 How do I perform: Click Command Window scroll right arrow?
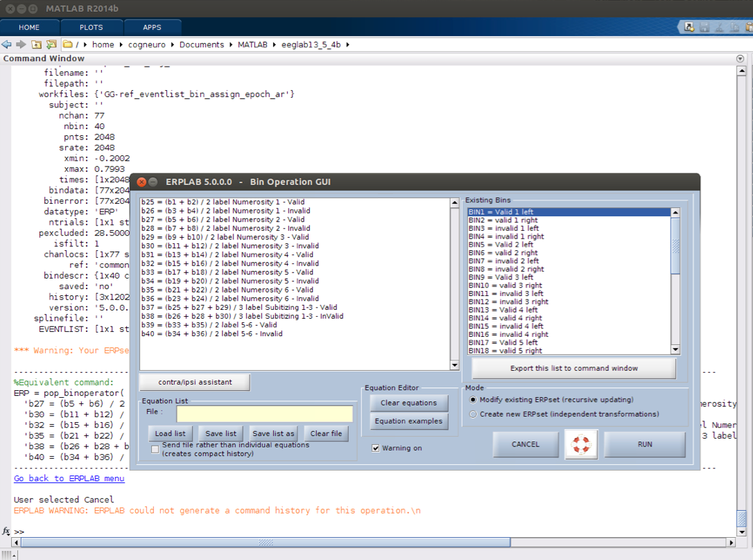[732, 542]
